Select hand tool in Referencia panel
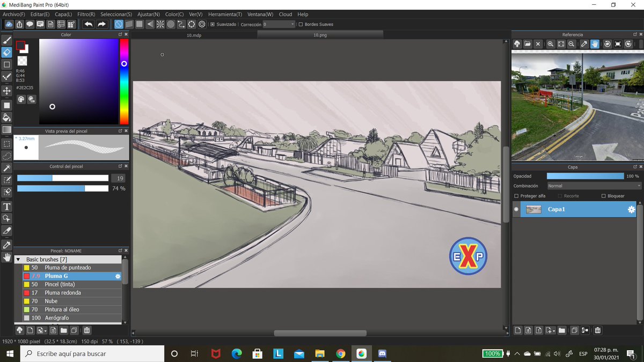The height and width of the screenshot is (362, 644). (x=595, y=44)
